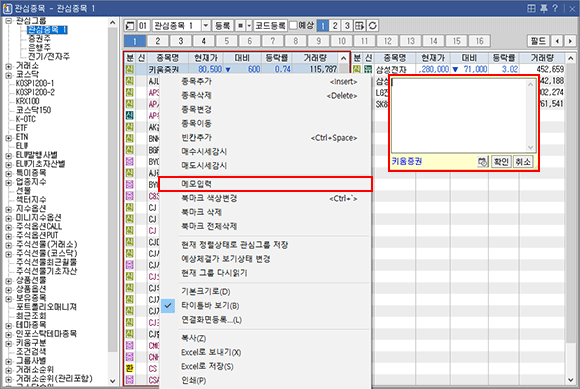Choose 현재 그룹 다시읽기 menu entry
Image resolution: width=580 pixels, height=389 pixels.
click(265, 273)
